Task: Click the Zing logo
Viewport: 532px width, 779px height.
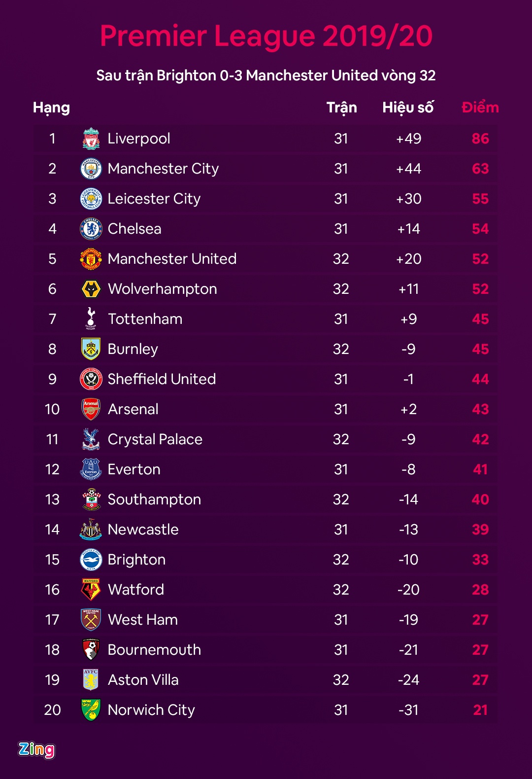Action: click(36, 749)
